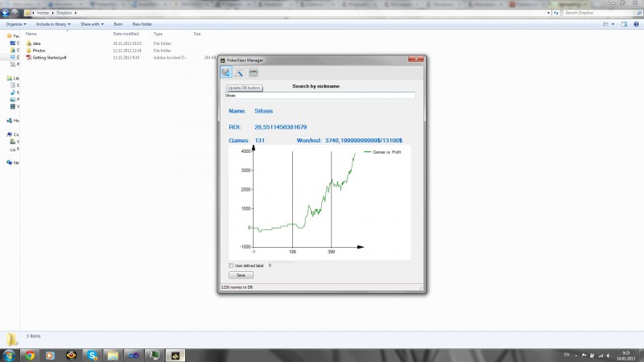Open the address bar history dropdown arrow
Viewport: 644px width, 362px height.
tap(548, 13)
